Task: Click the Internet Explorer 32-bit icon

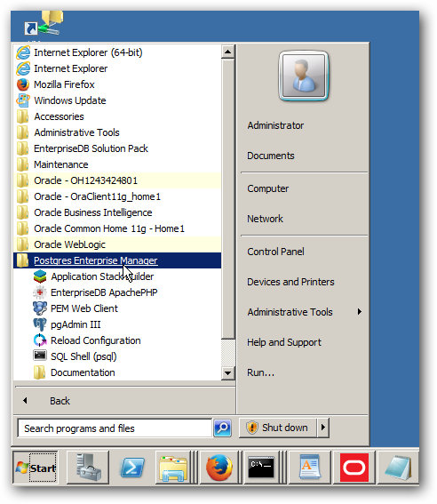Action: pos(23,68)
